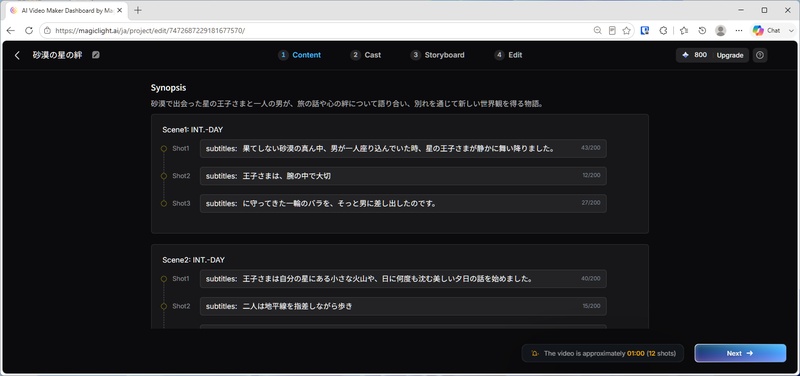Edit Scene1 Shot1 subtitles field
Image resolution: width=800 pixels, height=376 pixels.
[403, 148]
